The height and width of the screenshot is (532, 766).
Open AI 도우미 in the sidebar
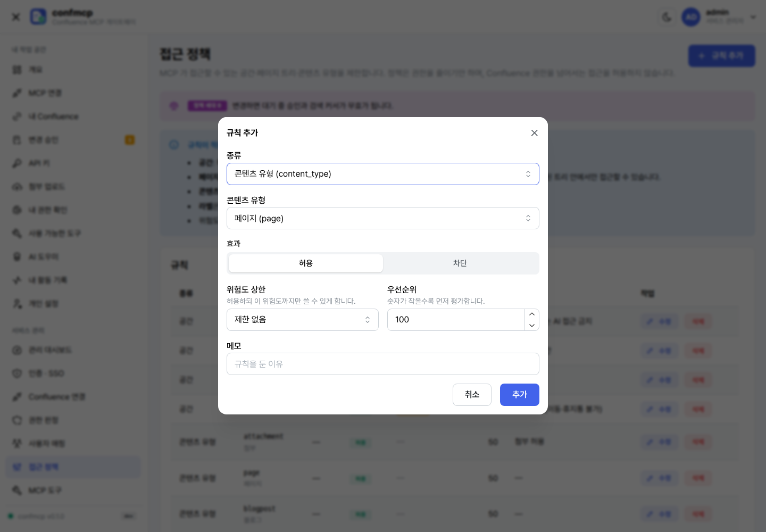tap(73, 257)
